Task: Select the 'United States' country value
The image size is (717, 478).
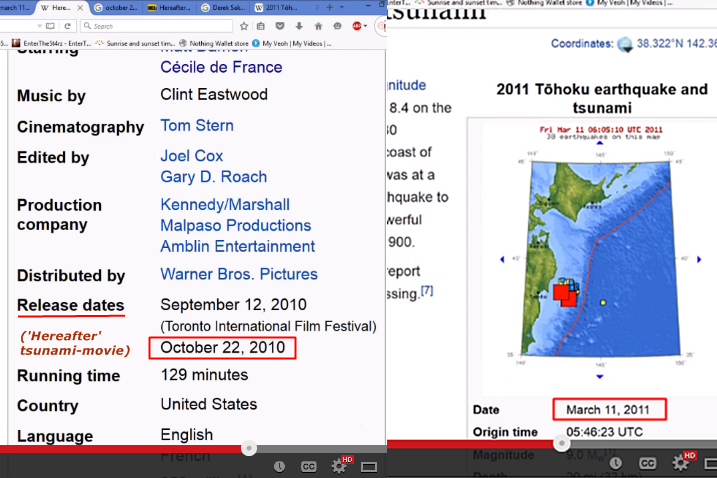Action: [x=209, y=404]
